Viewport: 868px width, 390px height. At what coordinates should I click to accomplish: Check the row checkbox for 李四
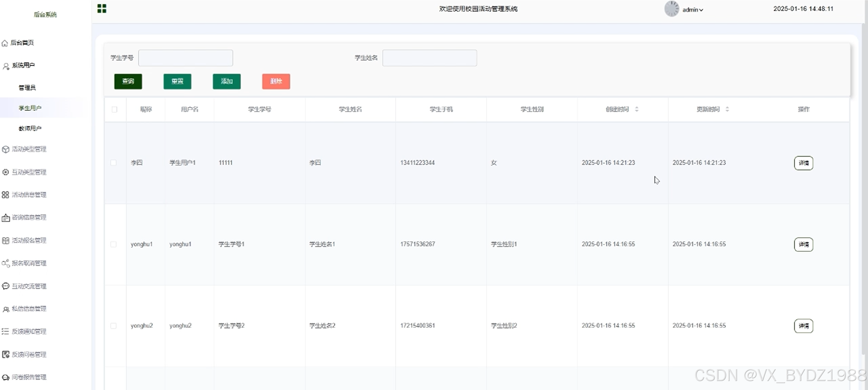(114, 163)
